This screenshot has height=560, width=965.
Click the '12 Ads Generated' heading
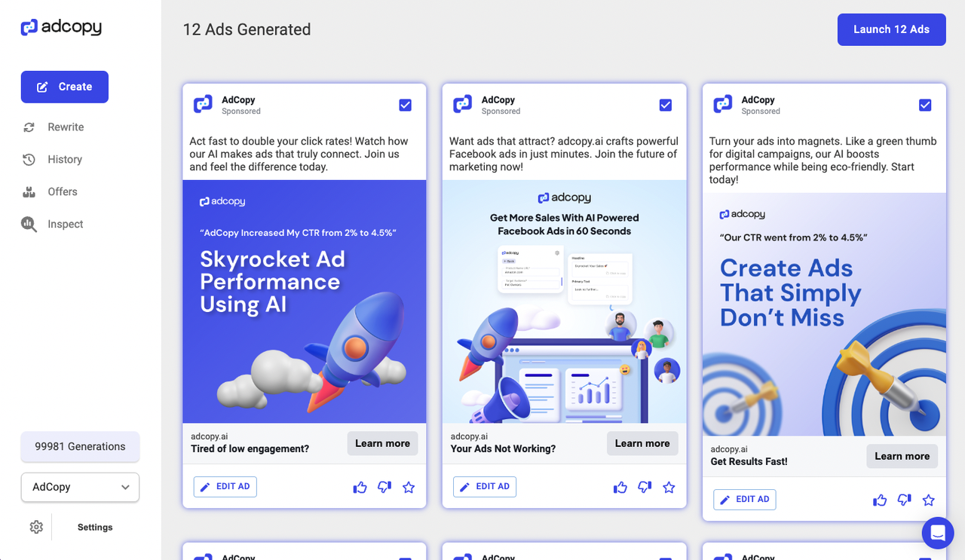[x=247, y=29]
